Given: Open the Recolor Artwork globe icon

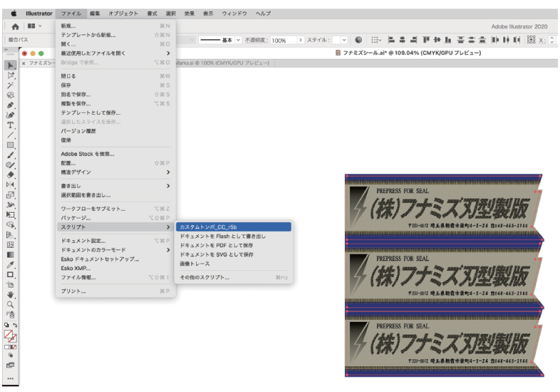Looking at the screenshot, I should click(x=358, y=40).
